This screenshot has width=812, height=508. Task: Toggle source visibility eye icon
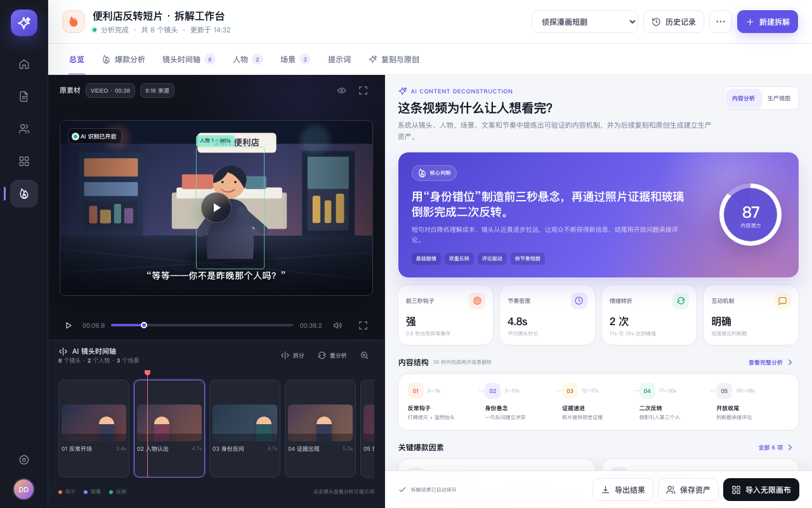[x=341, y=91]
